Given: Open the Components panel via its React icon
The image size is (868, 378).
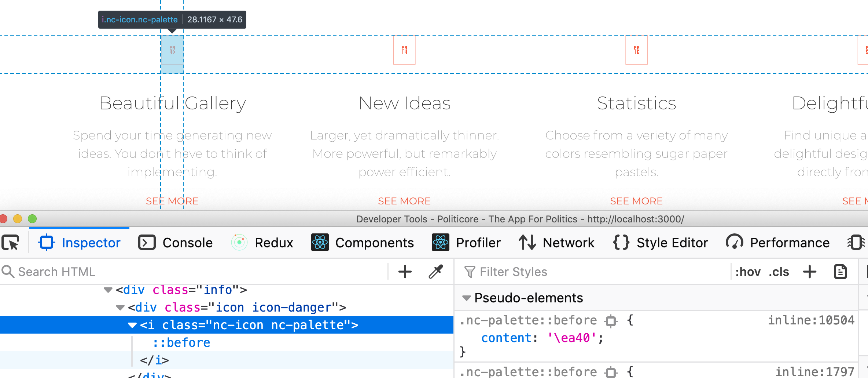Looking at the screenshot, I should pos(320,242).
